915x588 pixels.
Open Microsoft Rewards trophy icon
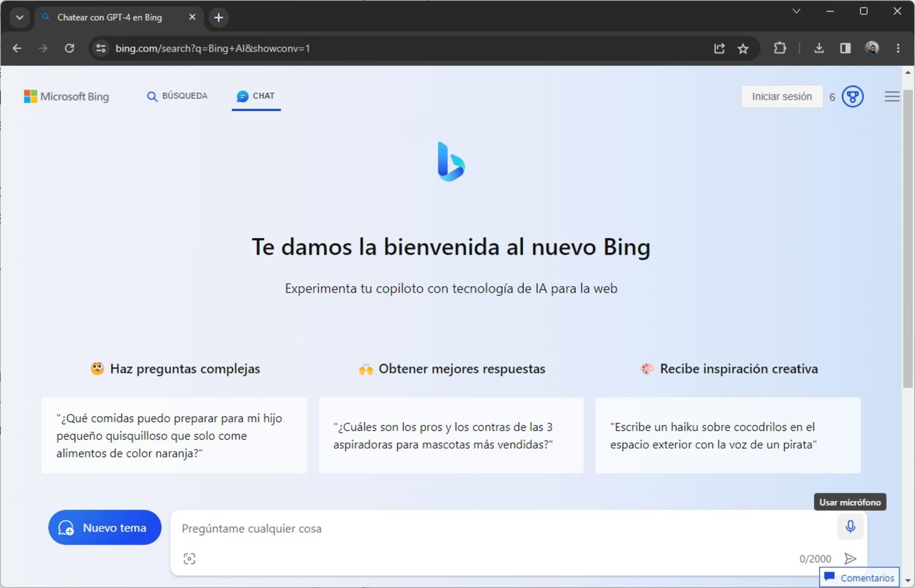tap(853, 97)
